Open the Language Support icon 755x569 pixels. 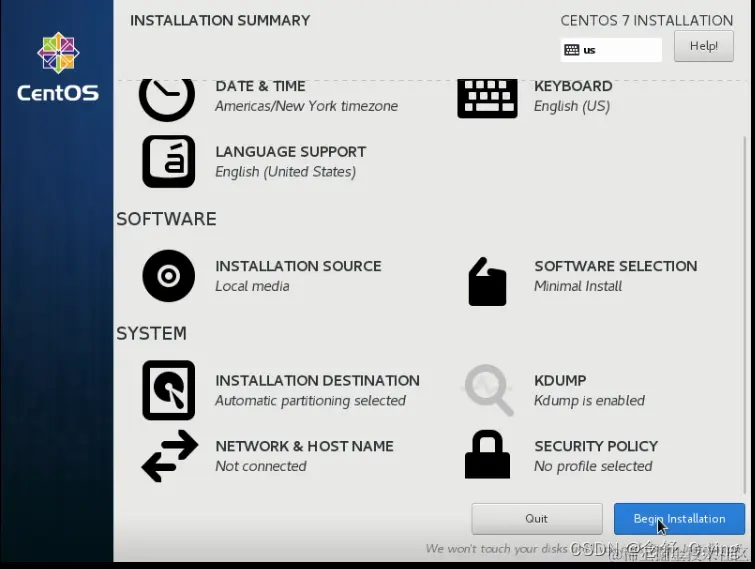pyautogui.click(x=169, y=161)
